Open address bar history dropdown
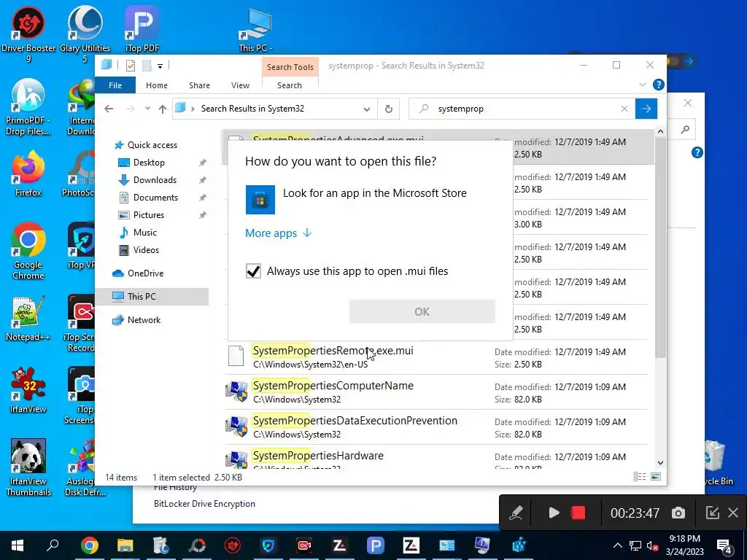This screenshot has width=747, height=560. click(367, 109)
